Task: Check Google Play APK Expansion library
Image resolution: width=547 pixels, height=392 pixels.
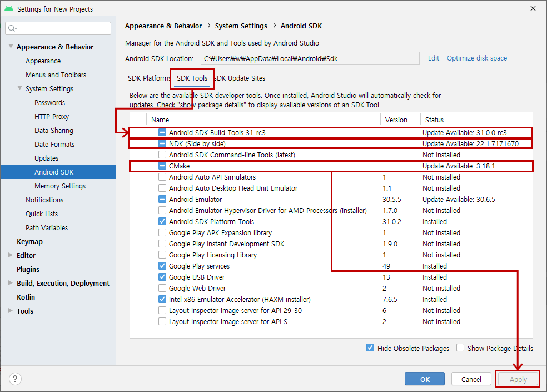Action: (162, 232)
